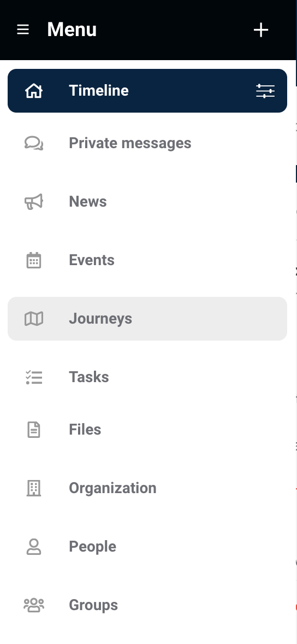Click the Organization building icon
The image size is (297, 644).
click(x=34, y=488)
